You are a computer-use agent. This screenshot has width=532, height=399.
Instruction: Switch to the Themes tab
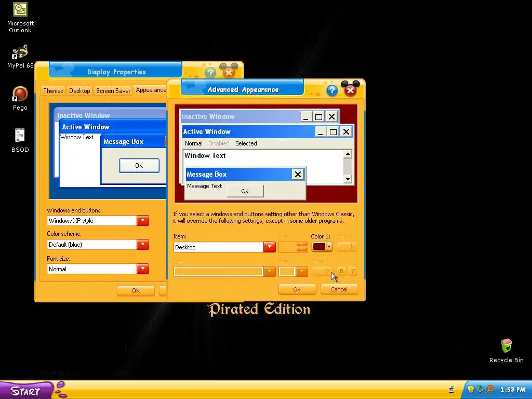click(53, 91)
